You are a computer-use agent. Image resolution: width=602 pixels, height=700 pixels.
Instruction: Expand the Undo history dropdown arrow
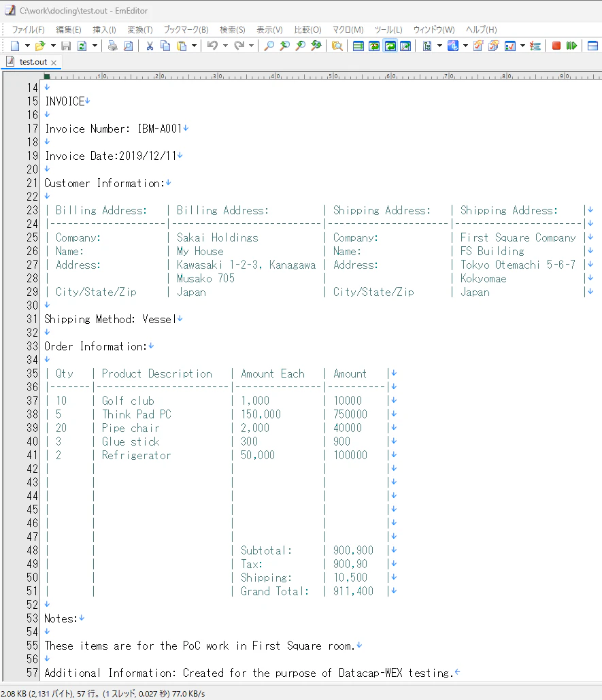(x=225, y=46)
